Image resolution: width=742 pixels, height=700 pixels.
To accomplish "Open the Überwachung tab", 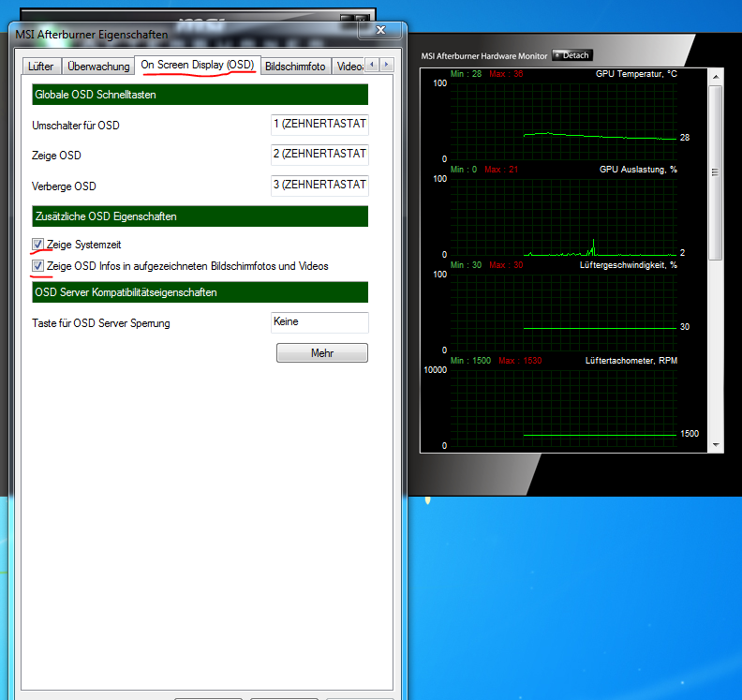I will coord(98,67).
